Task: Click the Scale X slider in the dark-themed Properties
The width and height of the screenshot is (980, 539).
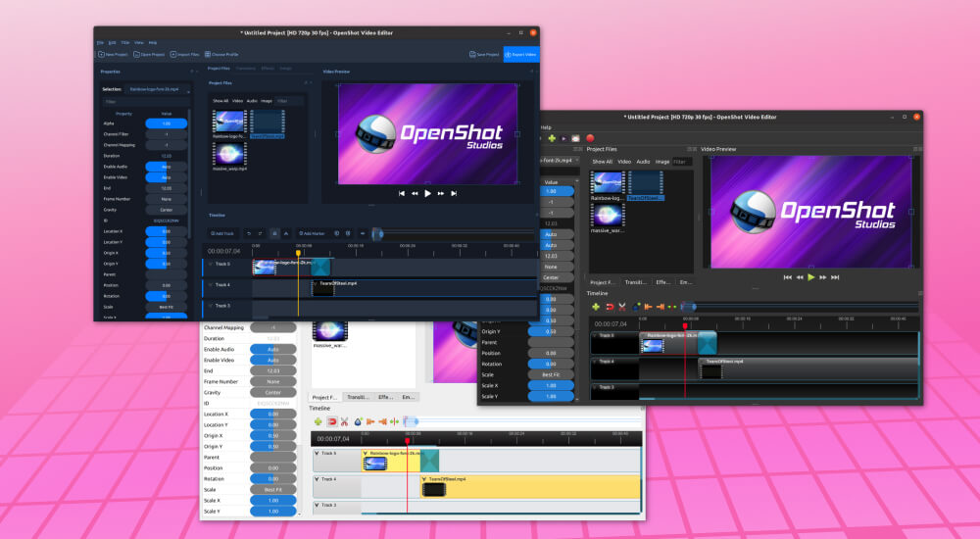Action: (551, 385)
